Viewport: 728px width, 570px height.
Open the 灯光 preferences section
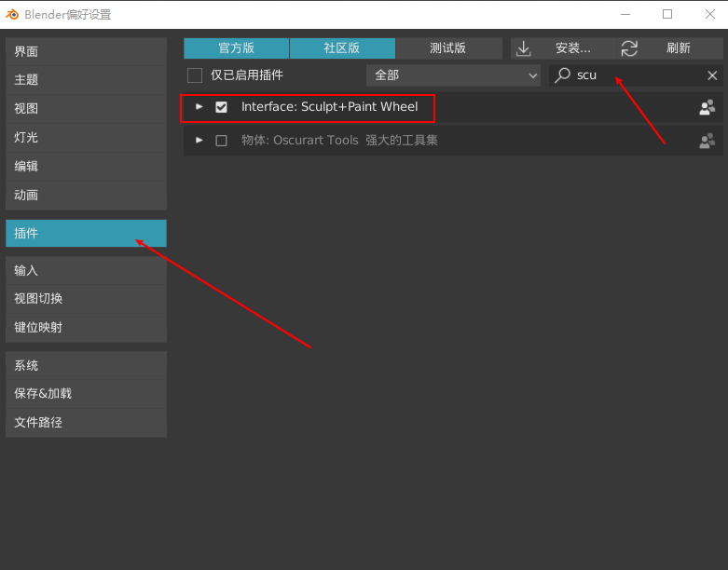click(x=86, y=137)
